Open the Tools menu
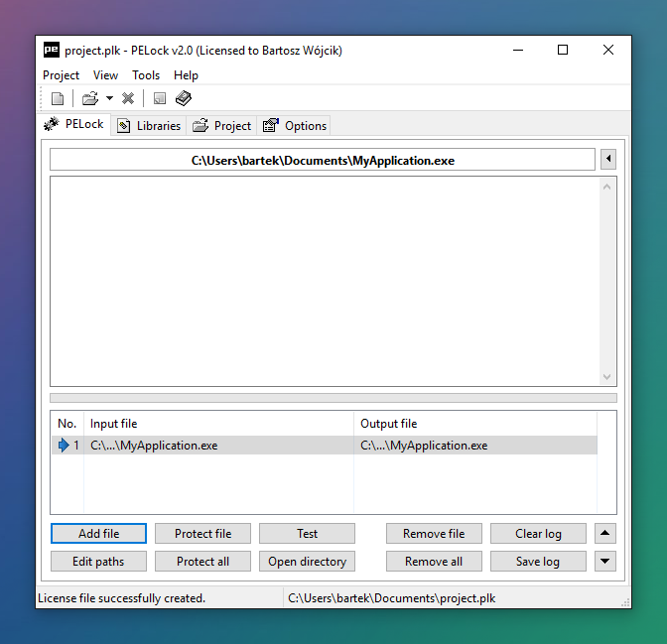 [x=146, y=75]
